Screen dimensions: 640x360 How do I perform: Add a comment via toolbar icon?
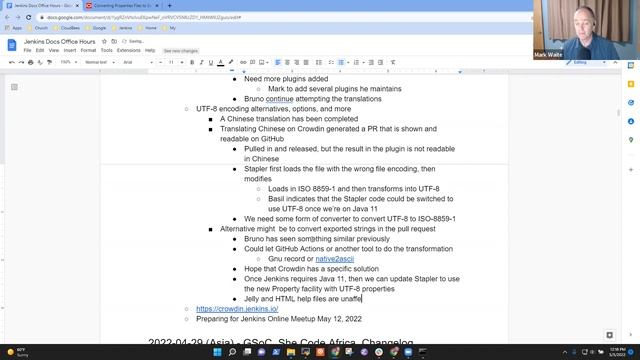click(x=253, y=62)
